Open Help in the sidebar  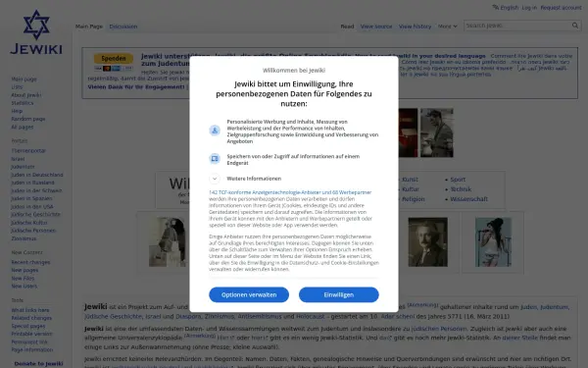coord(17,111)
